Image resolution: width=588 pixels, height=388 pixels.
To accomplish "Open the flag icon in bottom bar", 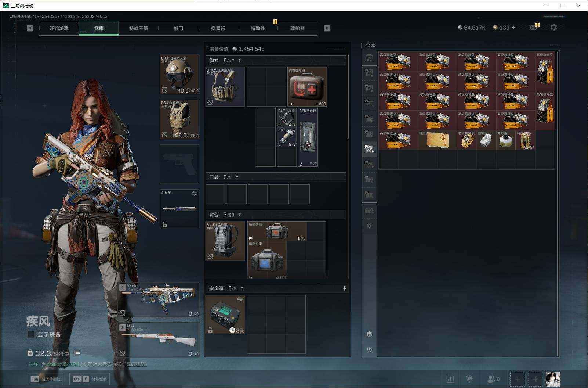I will pos(469,379).
